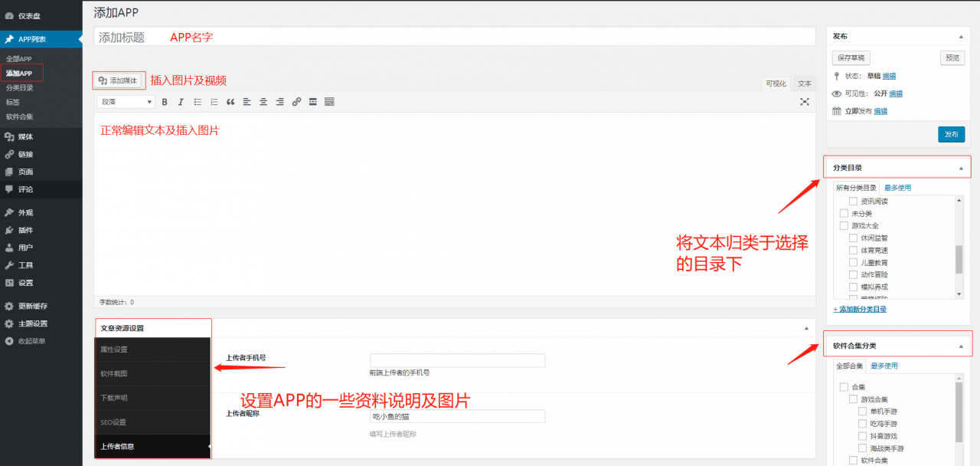Check the 游戏合集 collection checkbox
This screenshot has height=466, width=980.
point(853,399)
